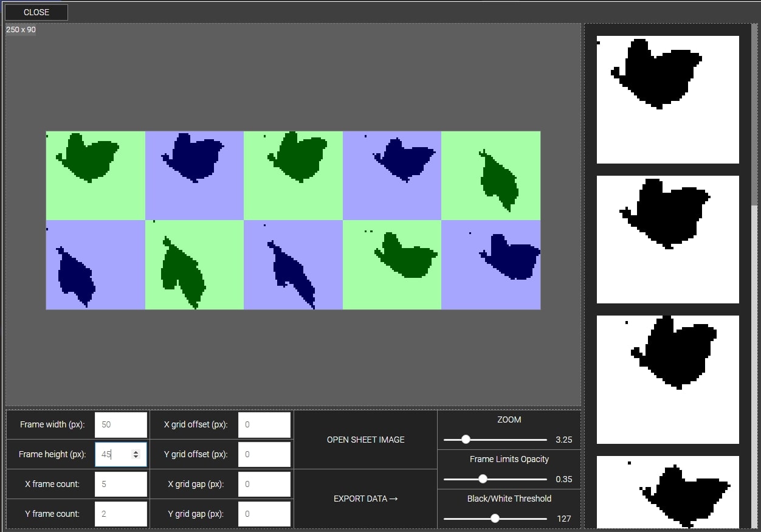The image size is (761, 532).
Task: Click inside the Frame height (px) field
Action: [x=114, y=454]
